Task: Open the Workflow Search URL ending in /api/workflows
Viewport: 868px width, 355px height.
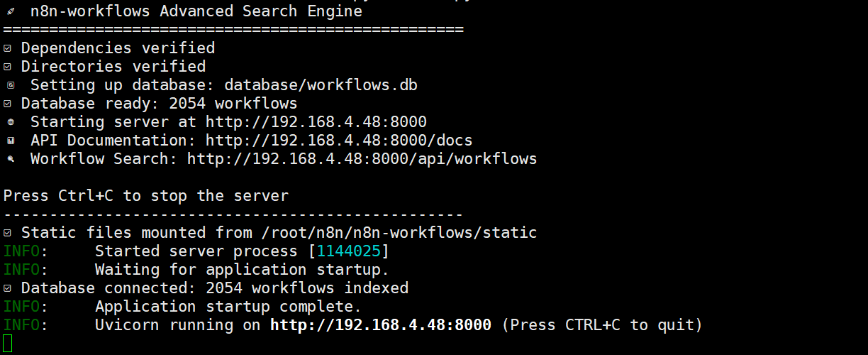Action: tap(362, 159)
